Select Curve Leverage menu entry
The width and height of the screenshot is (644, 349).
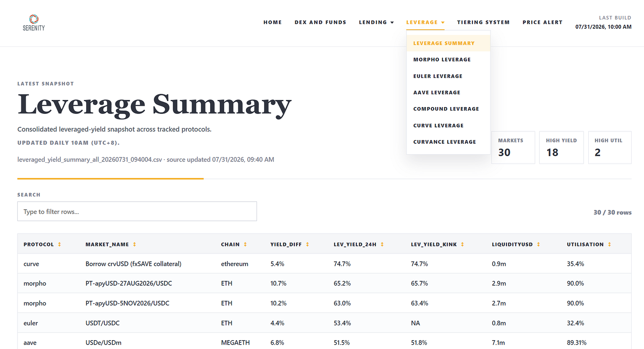click(x=448, y=126)
